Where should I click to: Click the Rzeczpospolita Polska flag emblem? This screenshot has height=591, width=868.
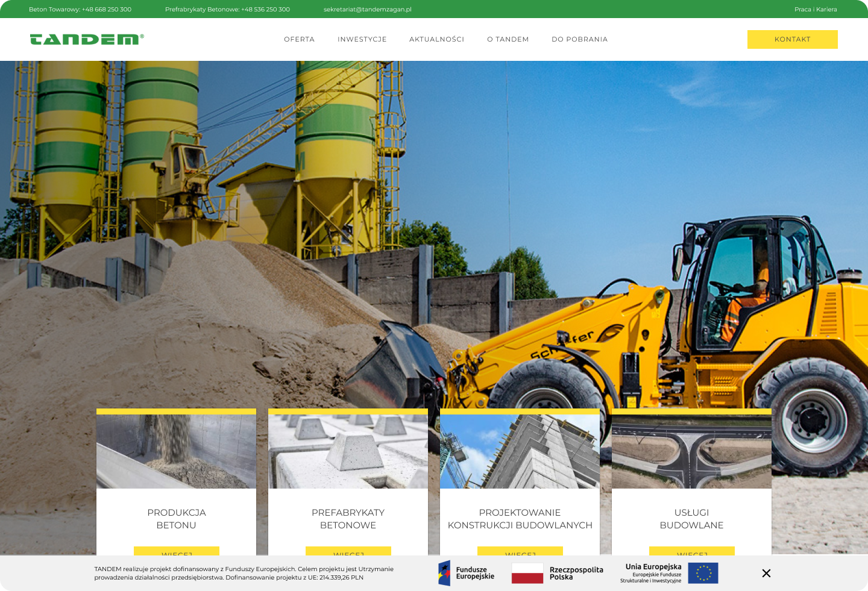pos(527,573)
